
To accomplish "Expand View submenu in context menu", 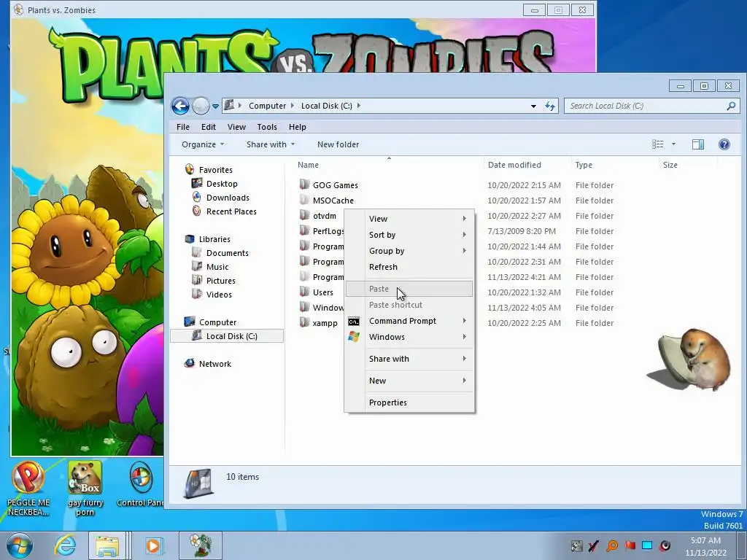I will pyautogui.click(x=409, y=219).
